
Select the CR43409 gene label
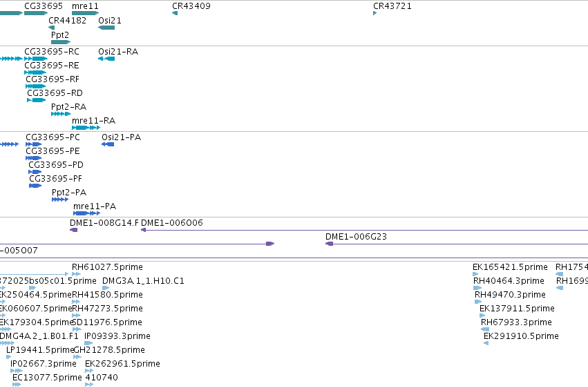coord(191,6)
